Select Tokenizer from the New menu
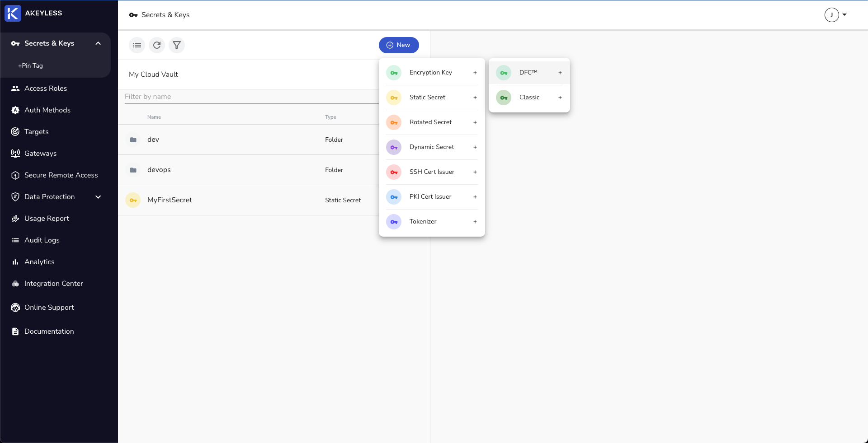 tap(432, 222)
